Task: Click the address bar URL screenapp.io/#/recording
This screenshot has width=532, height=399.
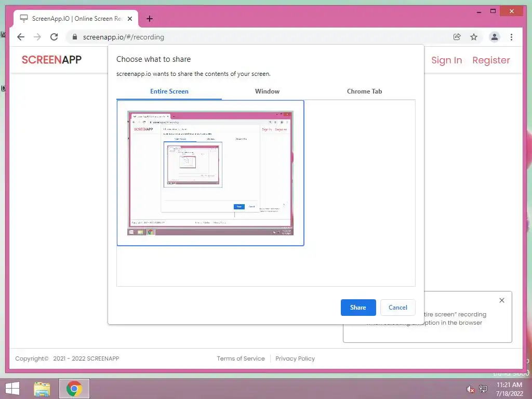Action: click(124, 37)
